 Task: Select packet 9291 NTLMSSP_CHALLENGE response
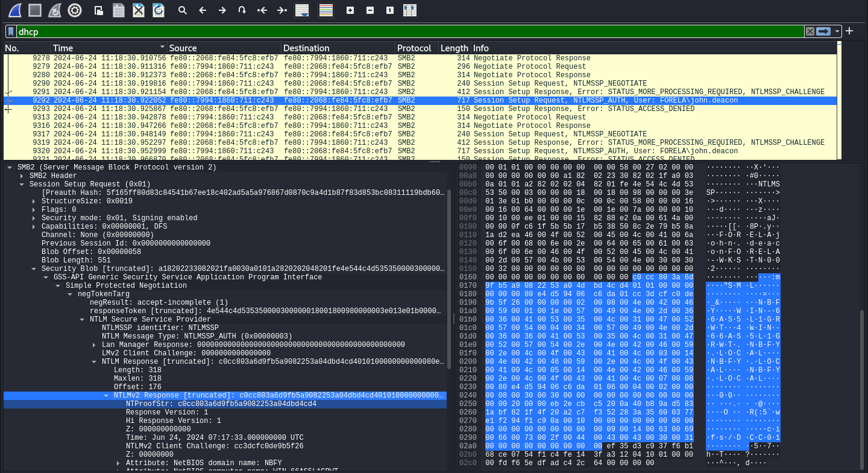420,92
